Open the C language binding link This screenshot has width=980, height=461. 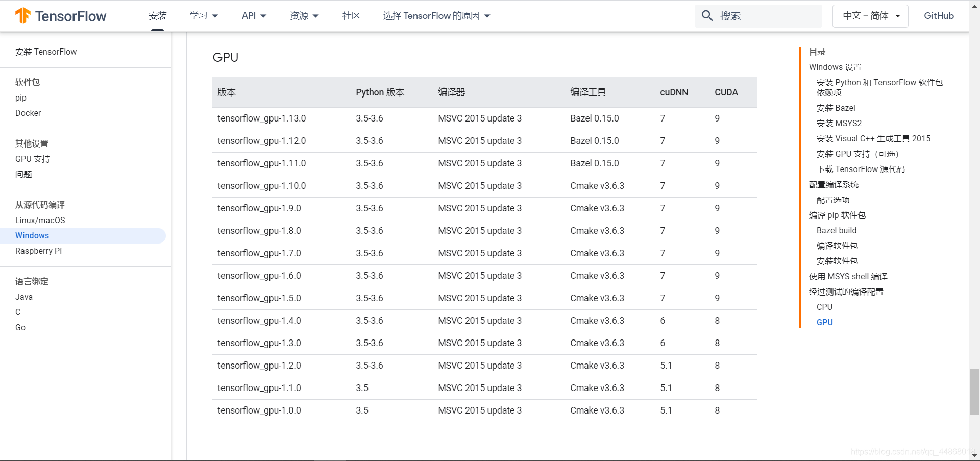pos(18,312)
